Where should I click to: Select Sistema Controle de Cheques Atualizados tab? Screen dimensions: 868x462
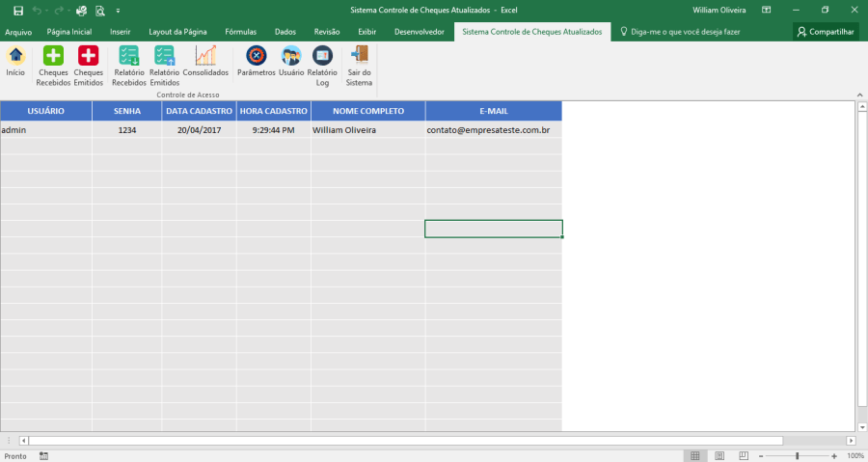[x=532, y=32]
